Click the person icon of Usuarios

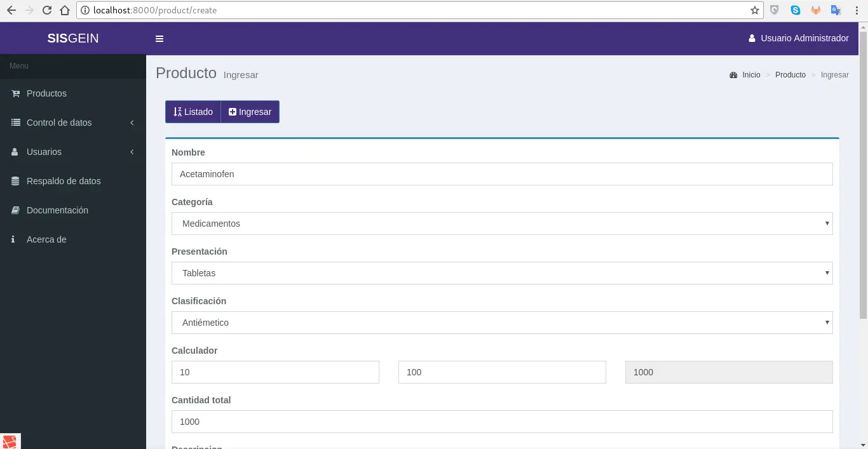click(x=15, y=152)
